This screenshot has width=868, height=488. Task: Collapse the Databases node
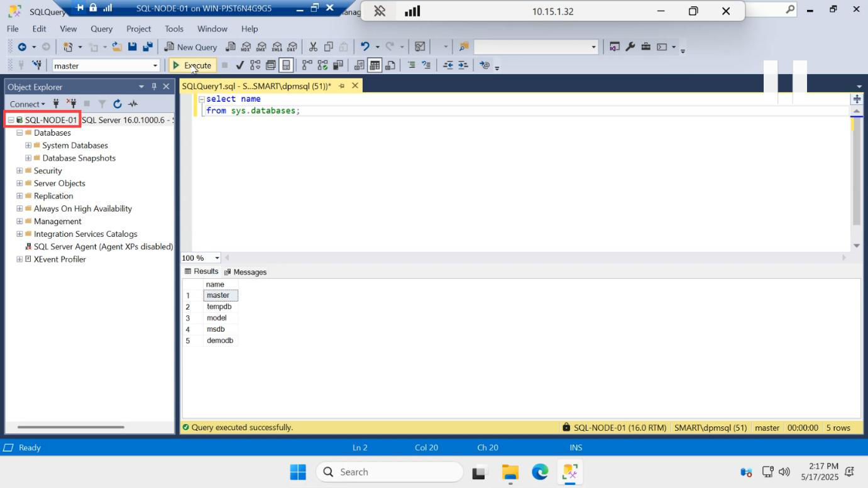[x=19, y=133]
